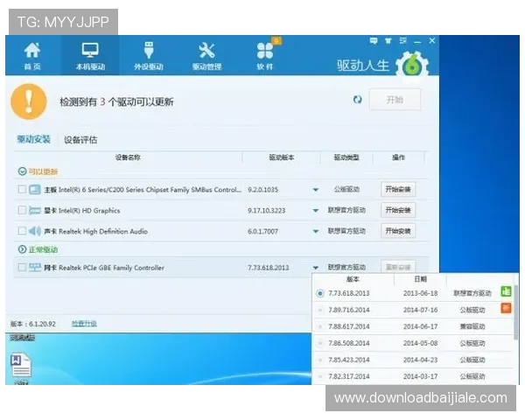Click the orange exclamation warning icon
The image size is (525, 420).
(29, 101)
